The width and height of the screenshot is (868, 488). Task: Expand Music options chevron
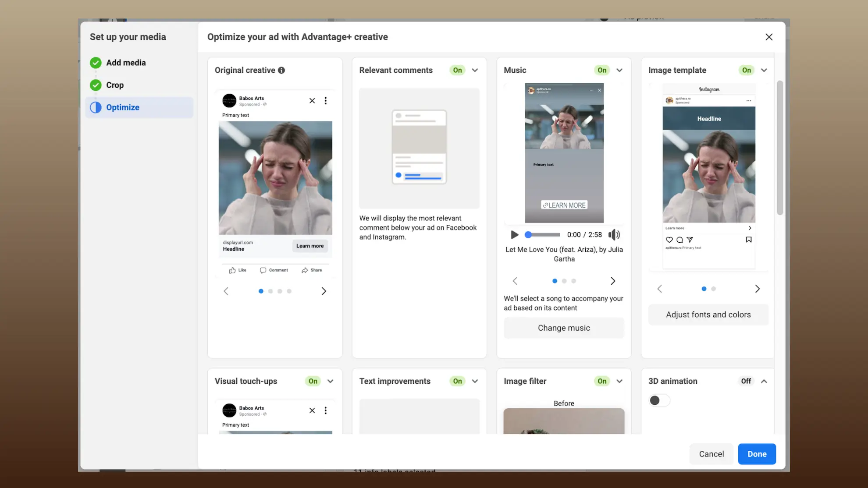(619, 70)
